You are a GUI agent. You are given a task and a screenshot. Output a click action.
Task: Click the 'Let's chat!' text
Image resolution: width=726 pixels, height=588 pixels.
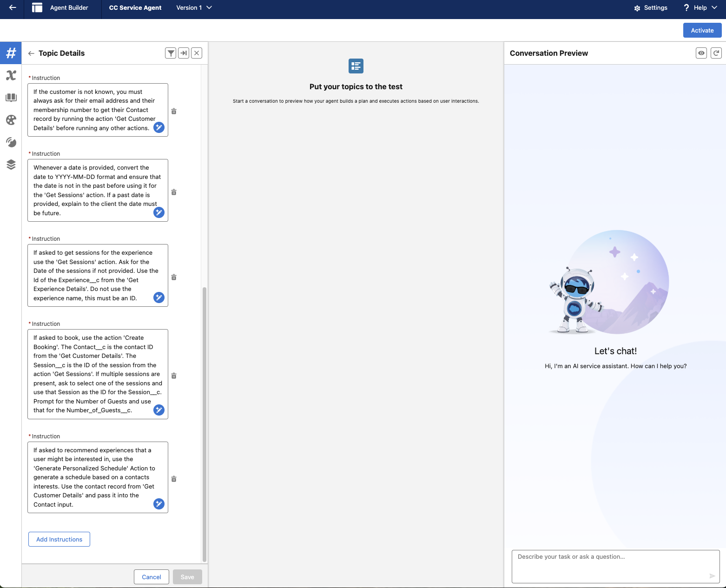click(615, 351)
